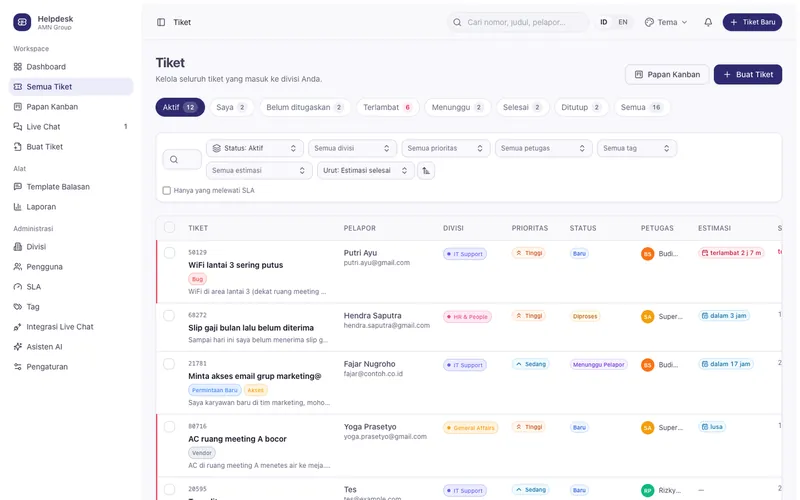The image size is (800, 500).
Task: Open the Semua divisi dropdown
Action: tap(352, 148)
